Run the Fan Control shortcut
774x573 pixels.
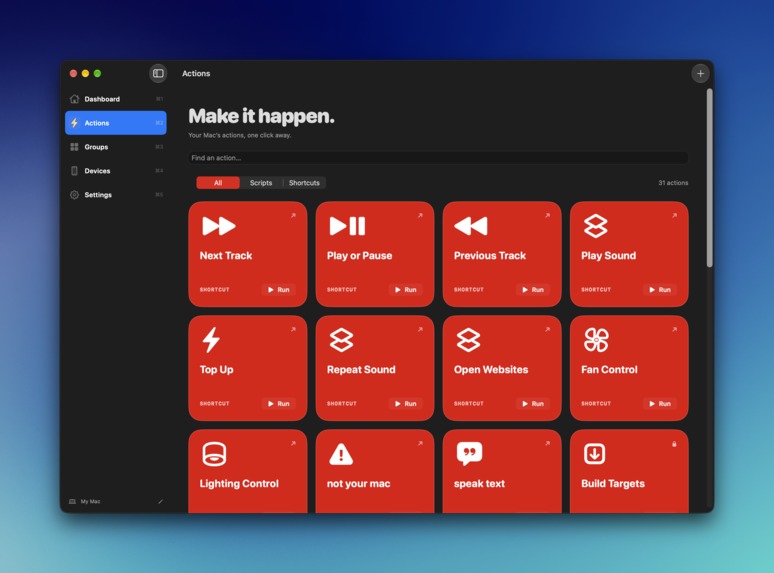click(x=660, y=404)
